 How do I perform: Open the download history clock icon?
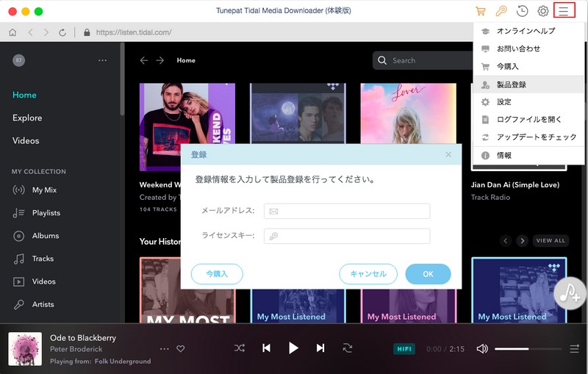pyautogui.click(x=522, y=11)
